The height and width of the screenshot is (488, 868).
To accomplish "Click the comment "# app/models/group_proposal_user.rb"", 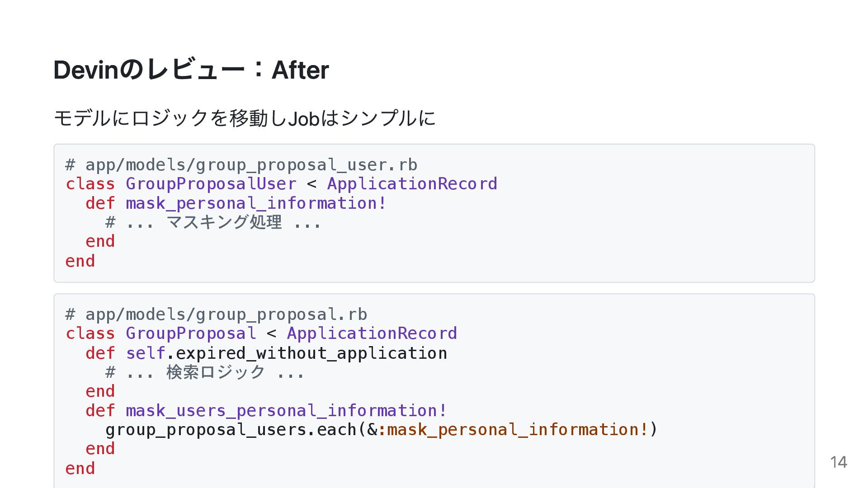I will [241, 165].
